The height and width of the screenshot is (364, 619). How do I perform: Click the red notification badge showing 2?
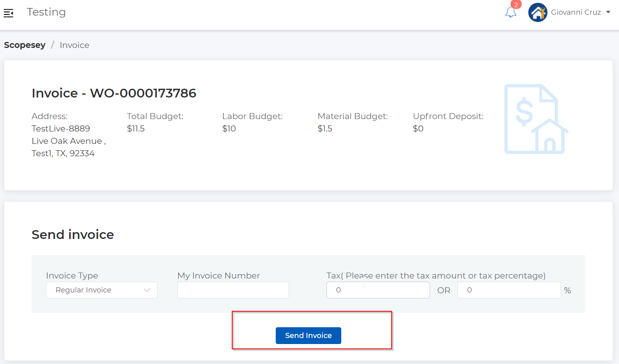pos(516,5)
